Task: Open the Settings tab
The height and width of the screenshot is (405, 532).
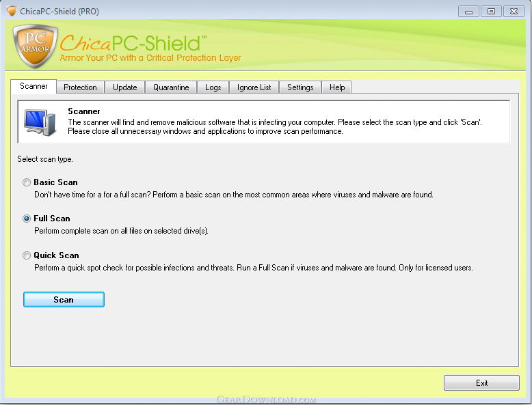Action: (x=300, y=87)
